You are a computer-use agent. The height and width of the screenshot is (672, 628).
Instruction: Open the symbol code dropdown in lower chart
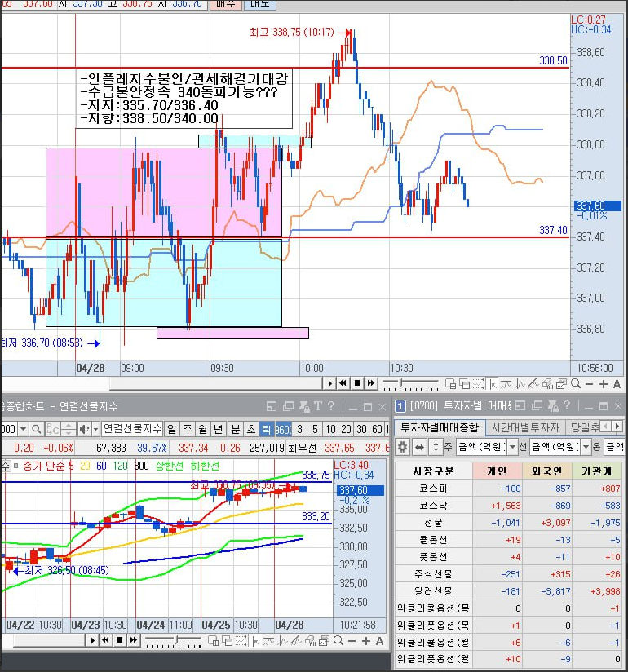23,429
